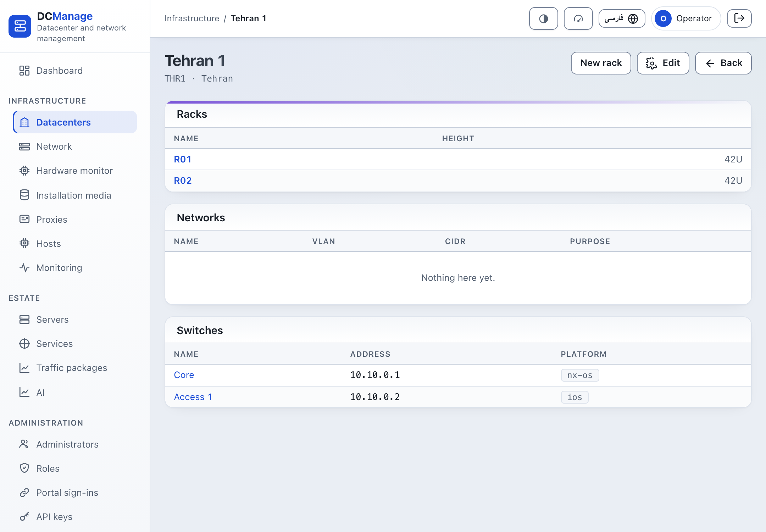Click the Services globe icon
766x532 pixels.
[x=24, y=343]
